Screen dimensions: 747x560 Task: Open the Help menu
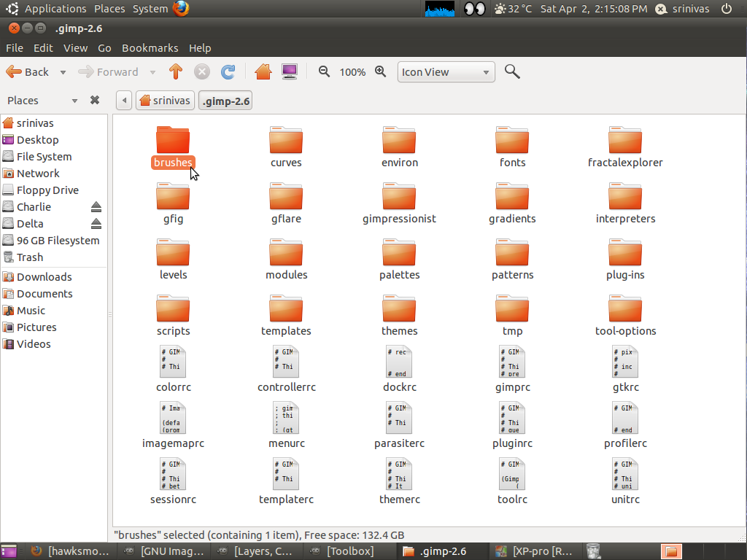[x=200, y=48]
